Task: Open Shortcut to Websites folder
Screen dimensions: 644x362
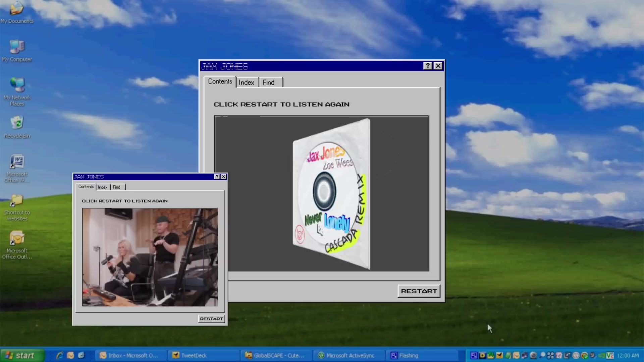Action: click(17, 208)
